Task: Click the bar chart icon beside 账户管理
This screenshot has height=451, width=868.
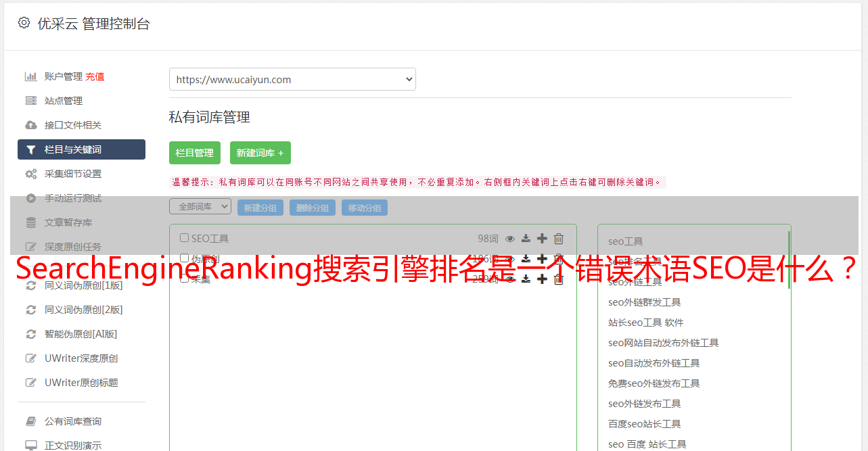Action: coord(31,76)
